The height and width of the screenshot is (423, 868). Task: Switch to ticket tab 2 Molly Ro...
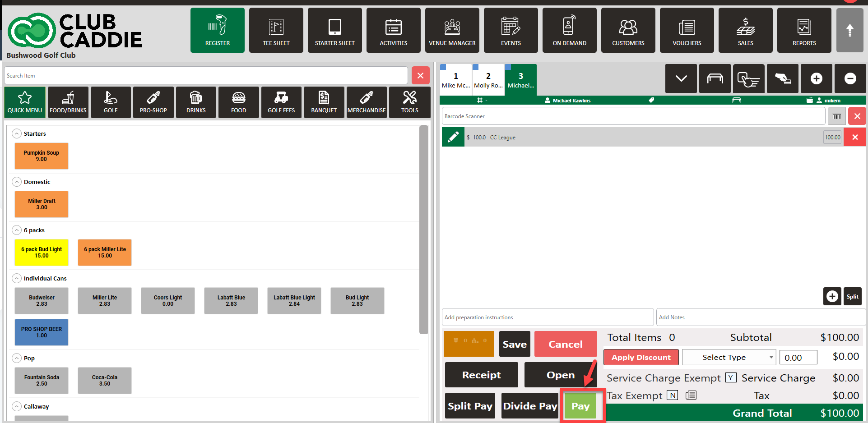tap(488, 80)
